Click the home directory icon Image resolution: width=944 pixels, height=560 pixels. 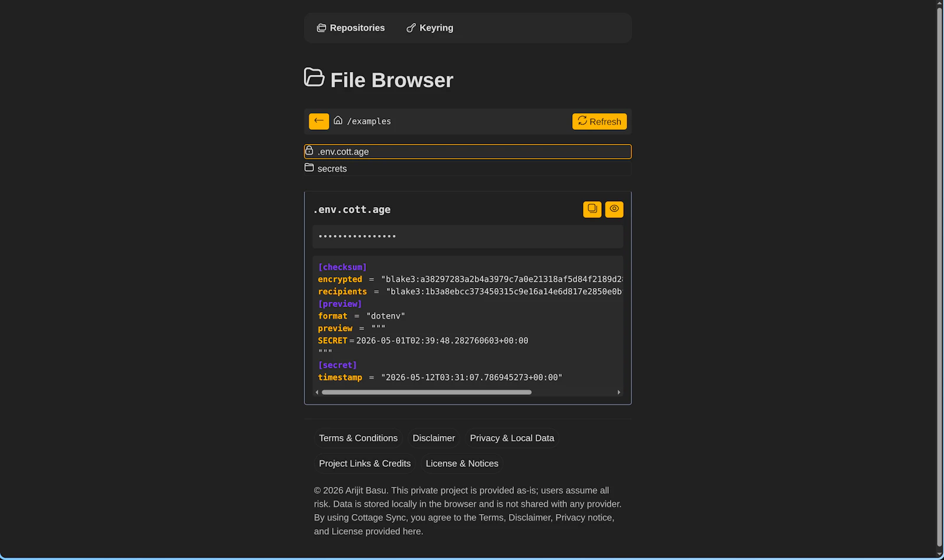point(338,120)
